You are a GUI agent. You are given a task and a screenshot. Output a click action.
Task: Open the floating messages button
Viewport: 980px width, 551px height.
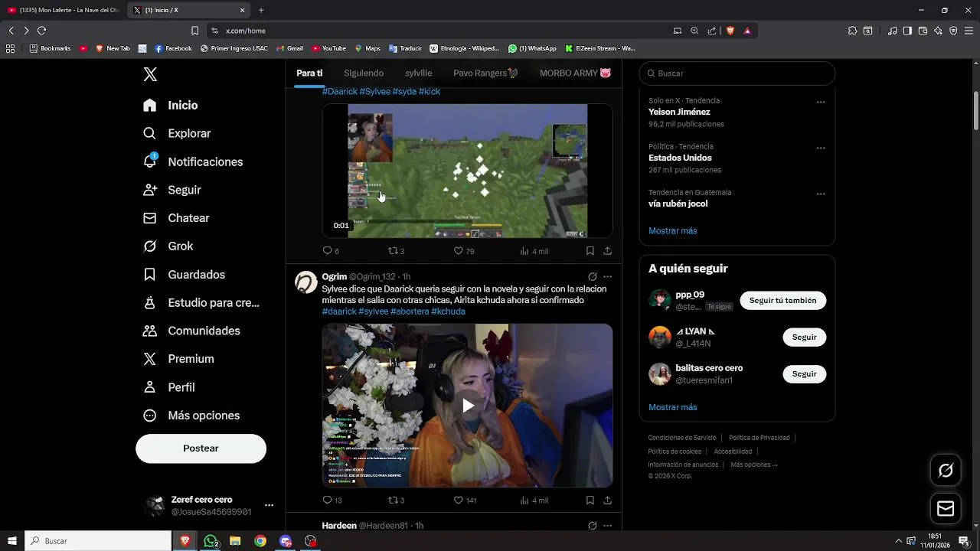coord(946,509)
